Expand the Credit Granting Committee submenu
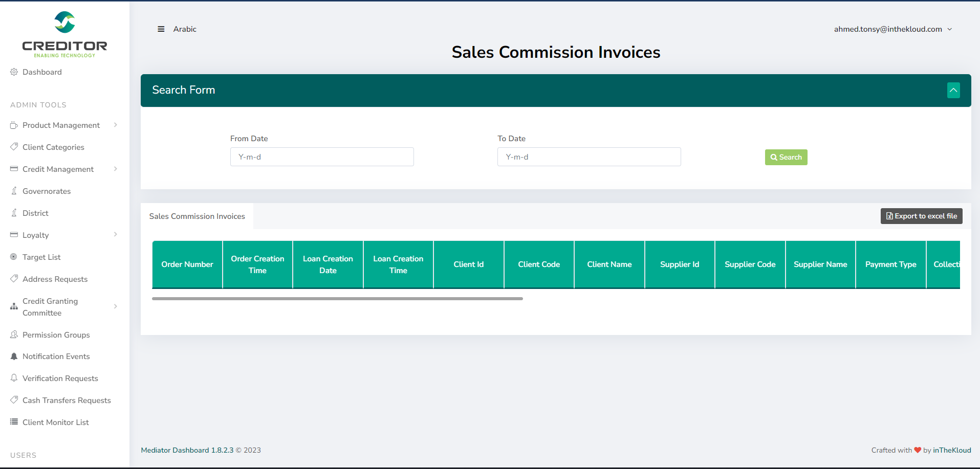 pyautogui.click(x=116, y=306)
